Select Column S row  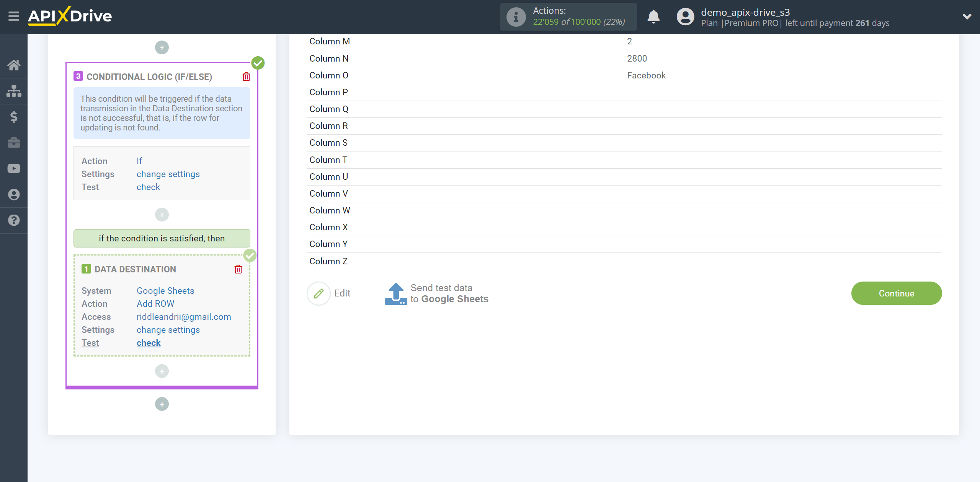[624, 143]
